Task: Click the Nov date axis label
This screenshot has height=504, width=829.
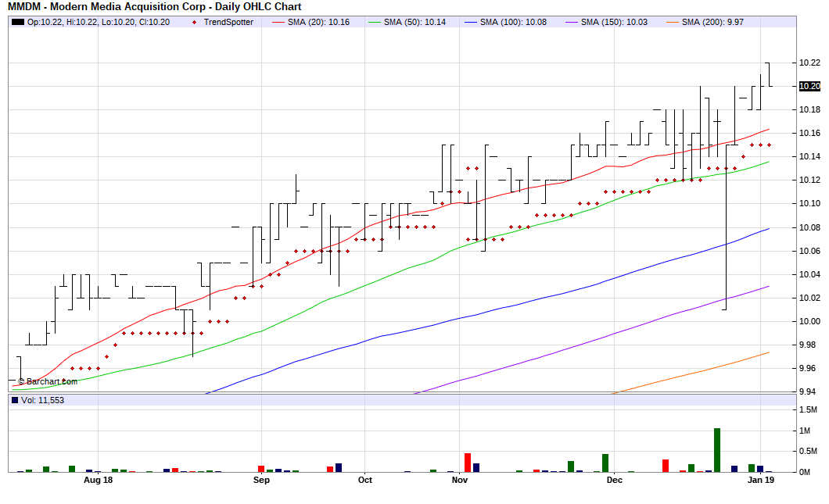Action: click(459, 481)
